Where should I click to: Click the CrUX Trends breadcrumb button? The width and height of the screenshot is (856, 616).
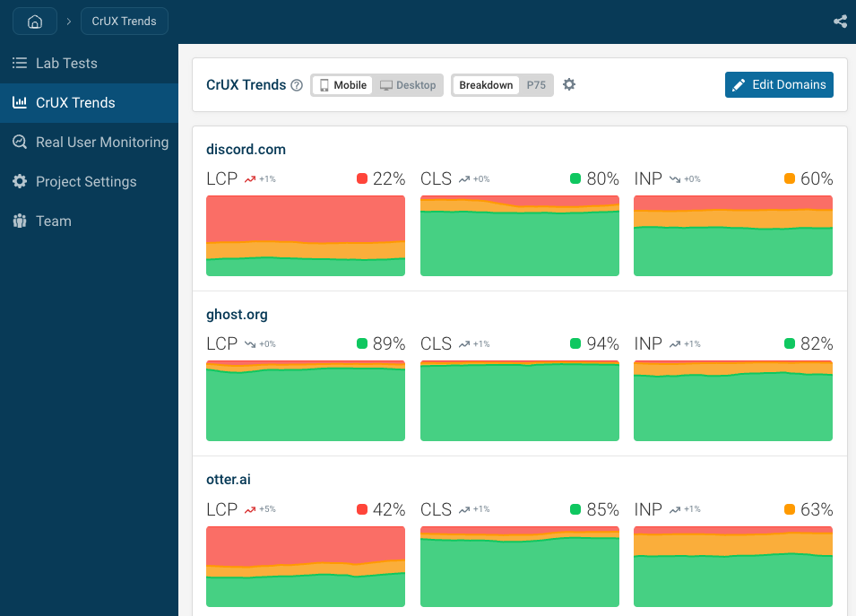click(x=125, y=22)
